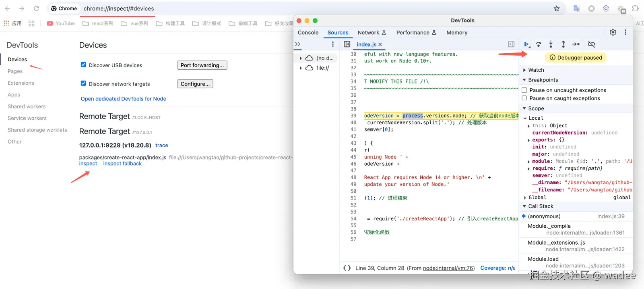Open Chrome extensions puzzle icon
The height and width of the screenshot is (289, 644).
click(x=636, y=8)
